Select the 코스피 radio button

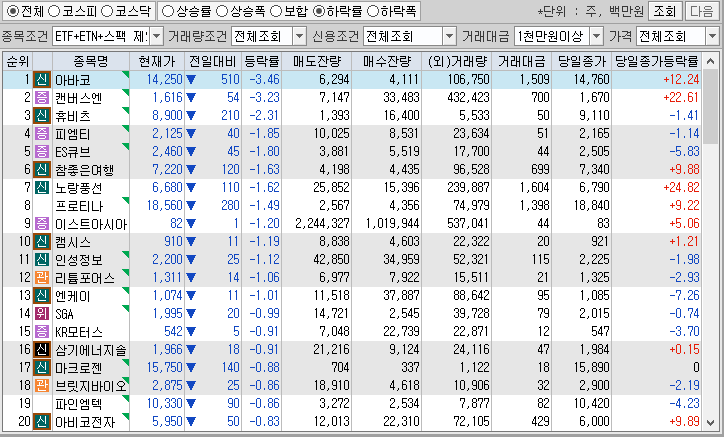pos(54,11)
